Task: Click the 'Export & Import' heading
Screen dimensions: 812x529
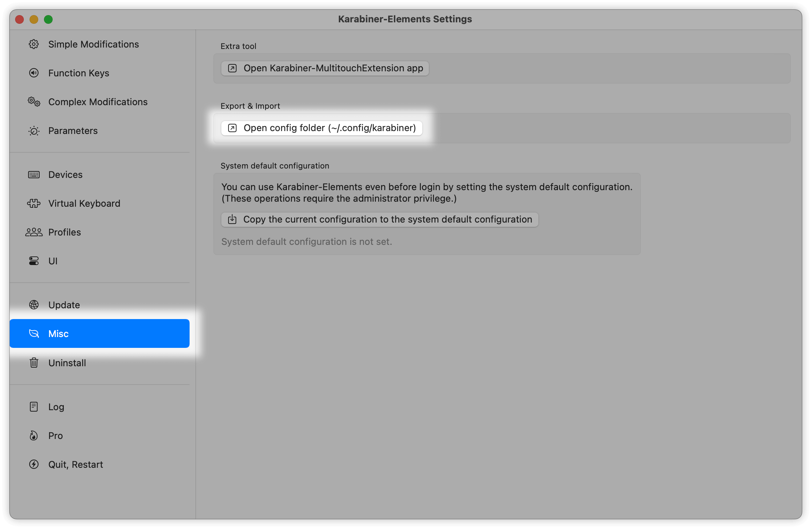Action: 250,106
